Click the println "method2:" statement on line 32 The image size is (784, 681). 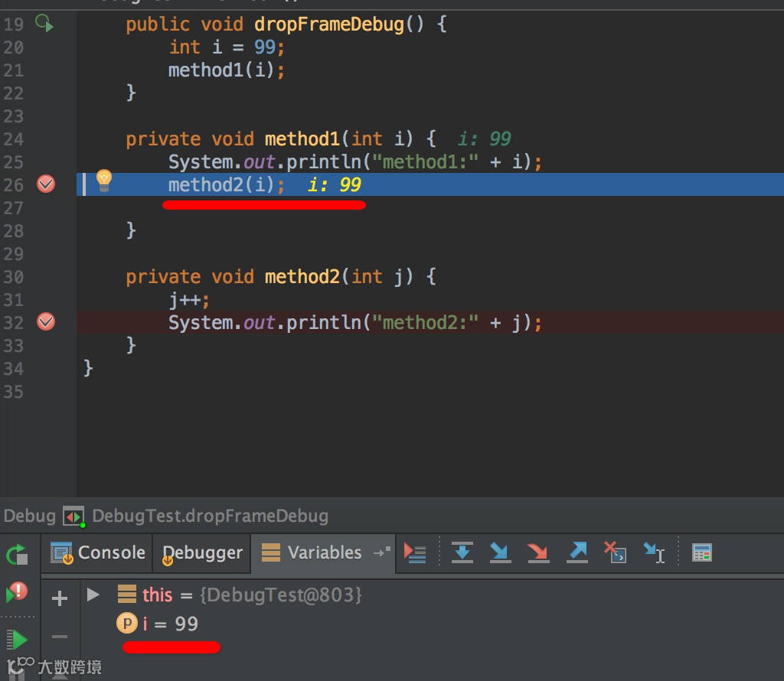pos(355,323)
